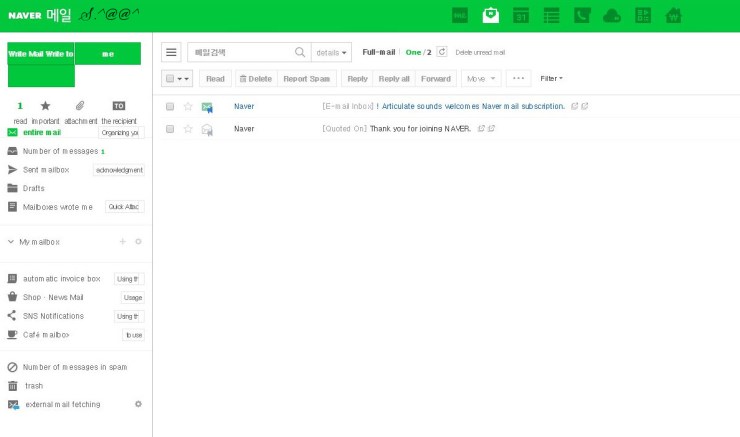Expand the search details dropdown
The image size is (740, 437).
coord(331,52)
